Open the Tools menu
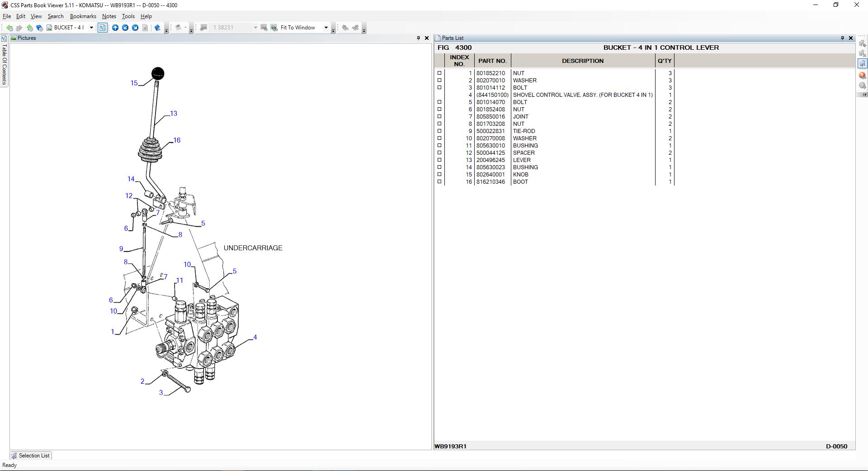 (x=128, y=16)
